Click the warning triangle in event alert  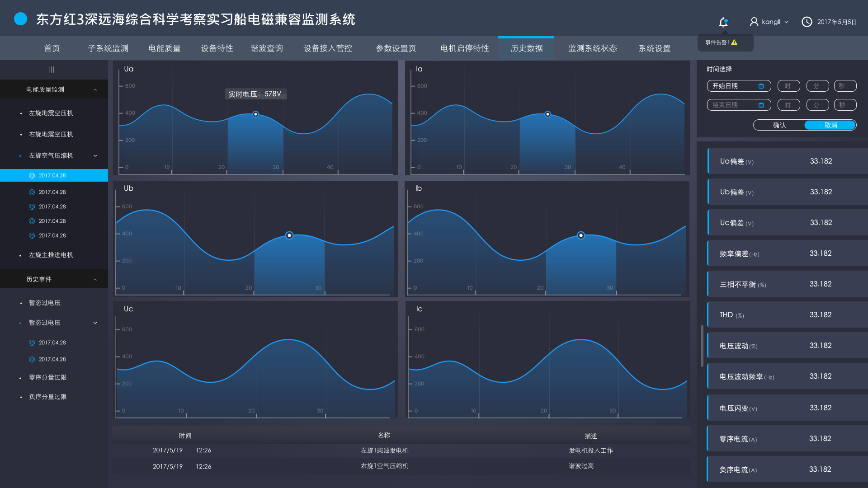point(734,42)
